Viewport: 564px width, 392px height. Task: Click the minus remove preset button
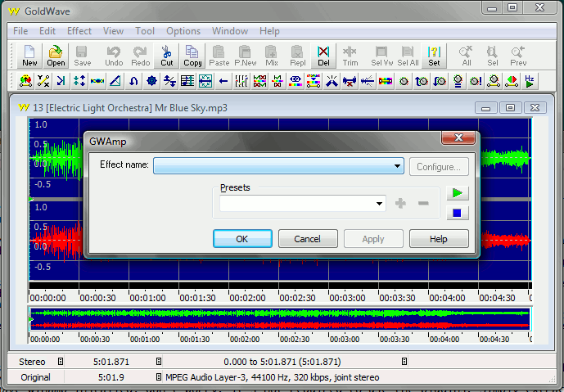pyautogui.click(x=423, y=203)
